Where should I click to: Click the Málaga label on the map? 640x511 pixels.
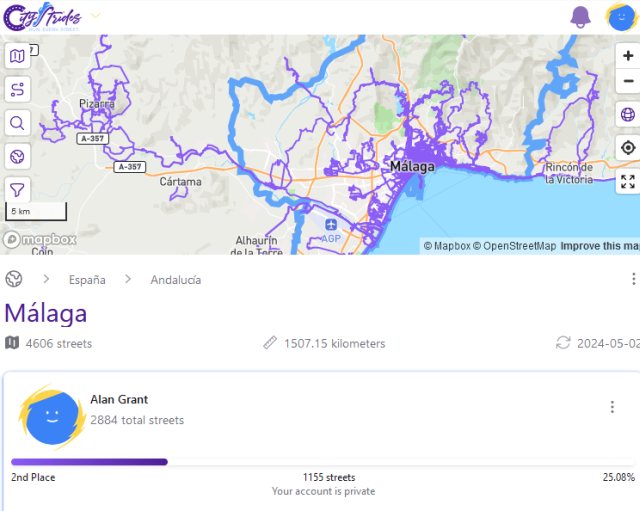point(412,167)
